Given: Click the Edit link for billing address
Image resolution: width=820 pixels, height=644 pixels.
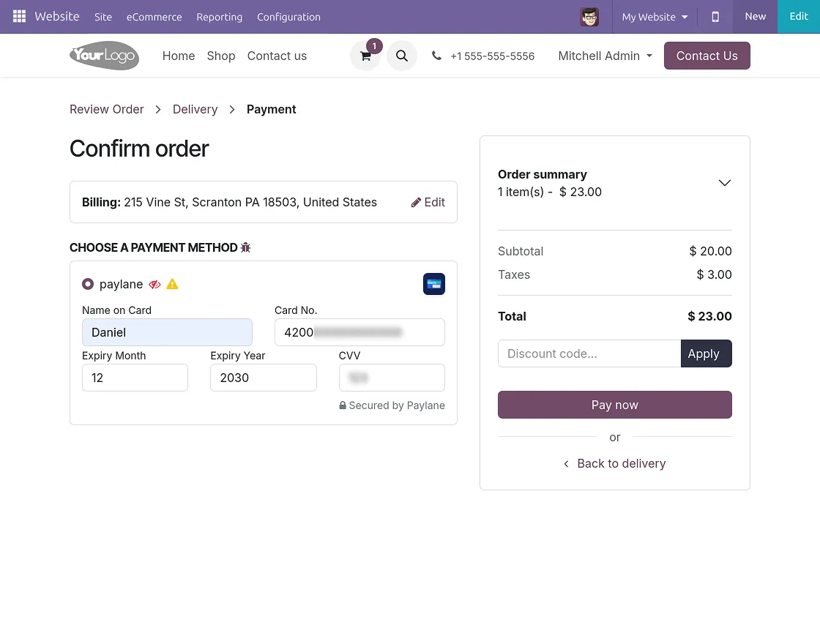Looking at the screenshot, I should pyautogui.click(x=428, y=202).
